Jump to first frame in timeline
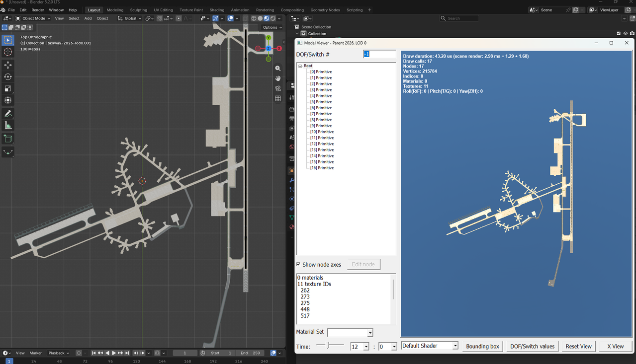 94,353
